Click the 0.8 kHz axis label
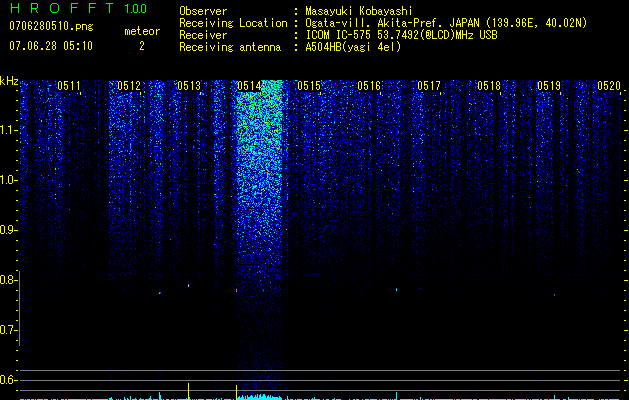 point(8,280)
